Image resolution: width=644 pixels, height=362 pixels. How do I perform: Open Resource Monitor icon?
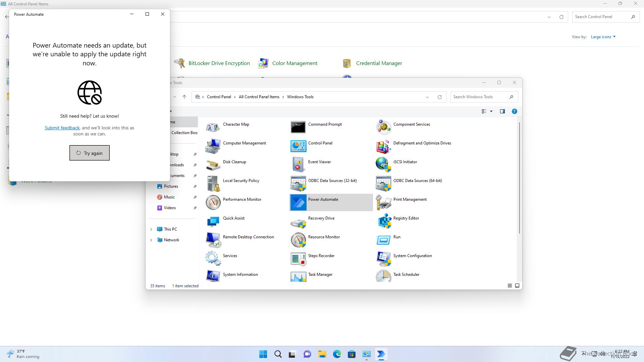click(298, 240)
